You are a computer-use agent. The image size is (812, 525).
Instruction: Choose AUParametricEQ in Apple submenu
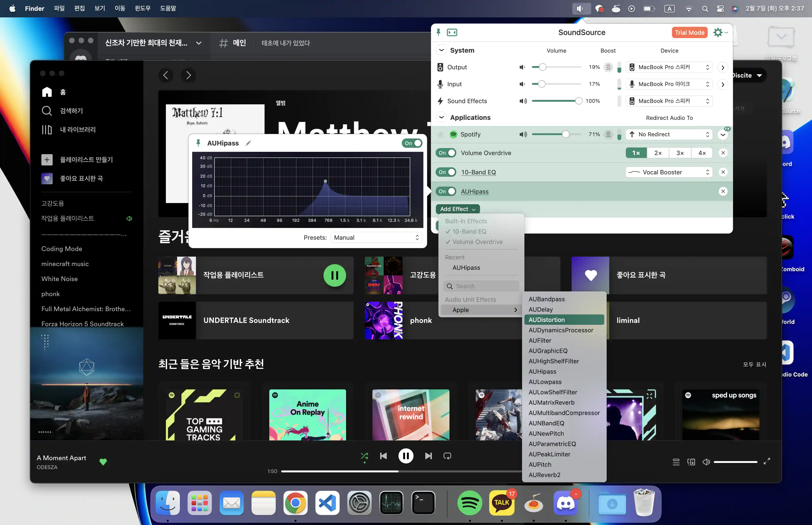click(x=552, y=444)
